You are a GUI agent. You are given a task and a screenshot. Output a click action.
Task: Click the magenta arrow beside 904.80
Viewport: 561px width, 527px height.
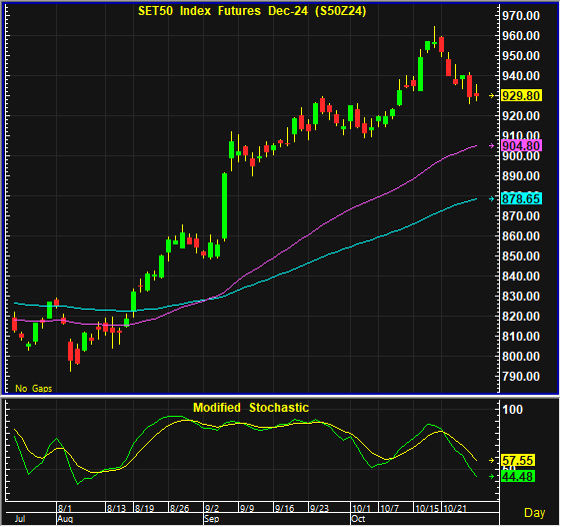tap(492, 146)
